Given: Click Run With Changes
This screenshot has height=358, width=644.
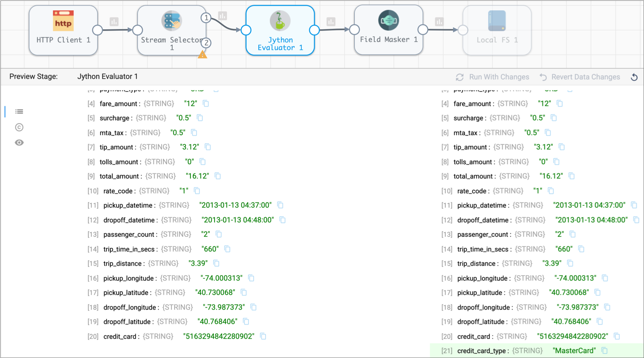Looking at the screenshot, I should tap(493, 77).
